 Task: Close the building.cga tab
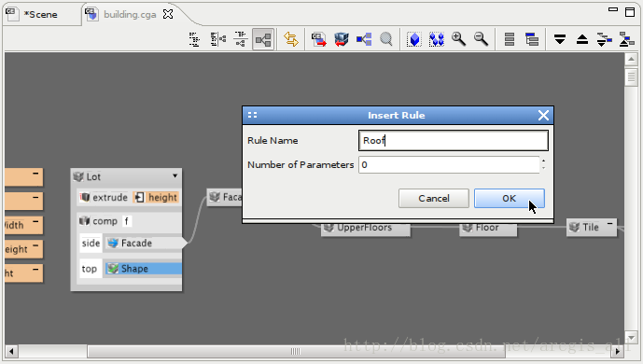[168, 14]
